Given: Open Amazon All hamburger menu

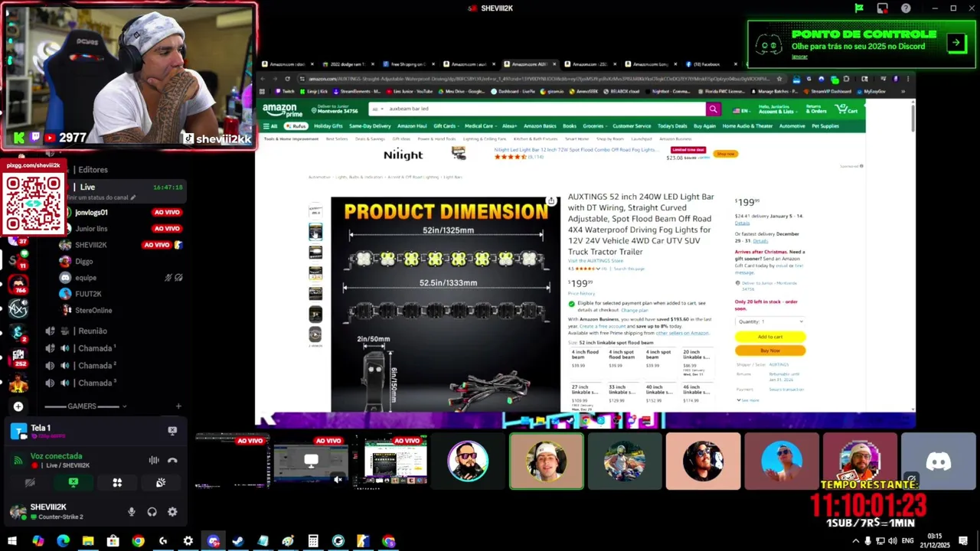Looking at the screenshot, I should [270, 126].
